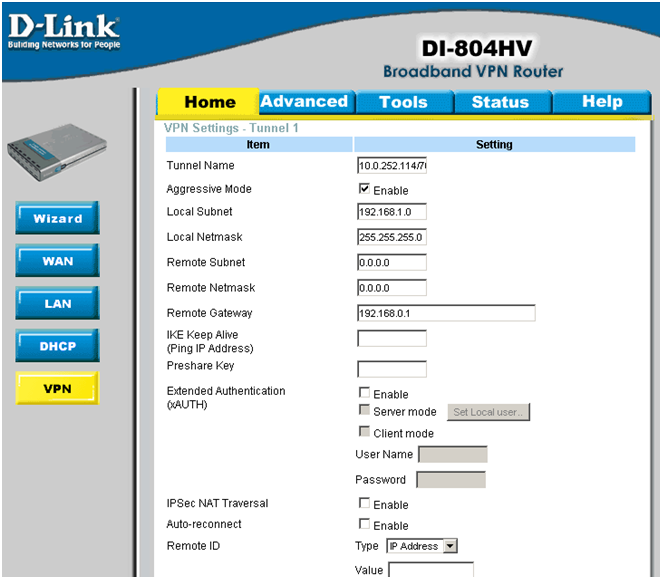Launch the Wizard from the sidebar

tap(57, 218)
